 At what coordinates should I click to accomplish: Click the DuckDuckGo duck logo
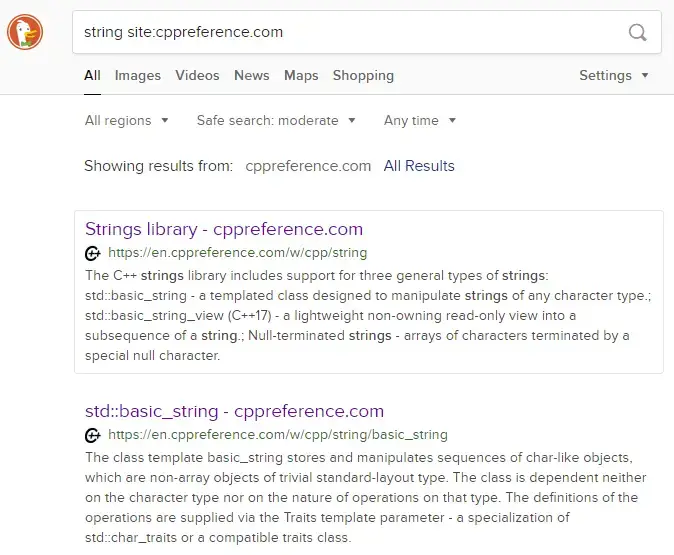point(25,32)
